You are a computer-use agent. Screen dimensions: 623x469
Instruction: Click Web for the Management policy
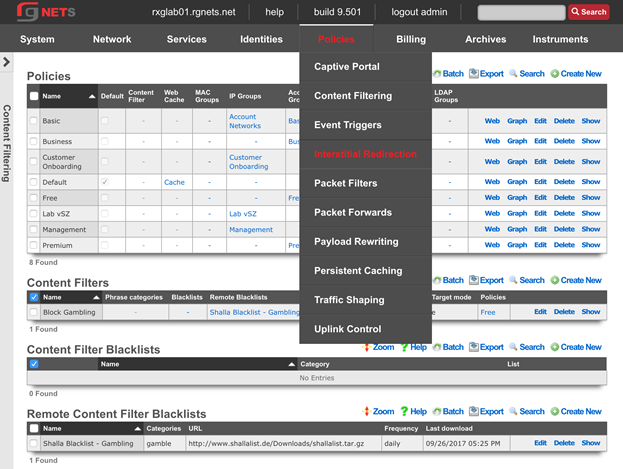pos(492,229)
